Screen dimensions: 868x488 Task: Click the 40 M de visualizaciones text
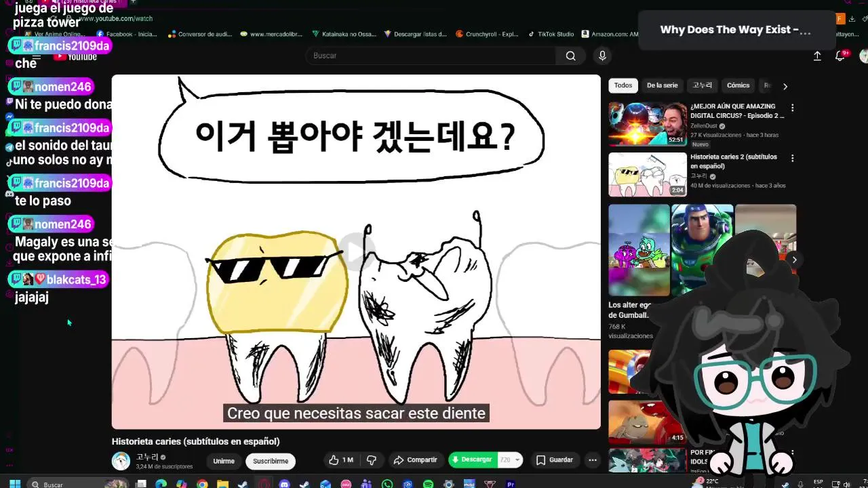click(720, 185)
